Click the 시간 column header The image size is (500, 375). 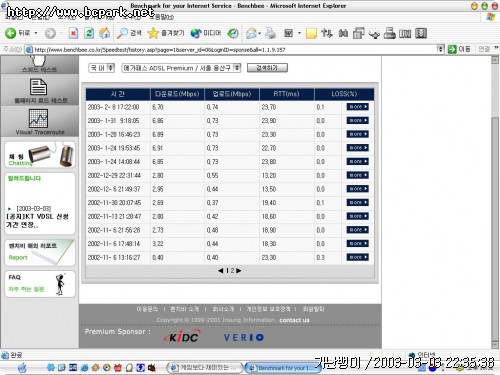point(118,94)
